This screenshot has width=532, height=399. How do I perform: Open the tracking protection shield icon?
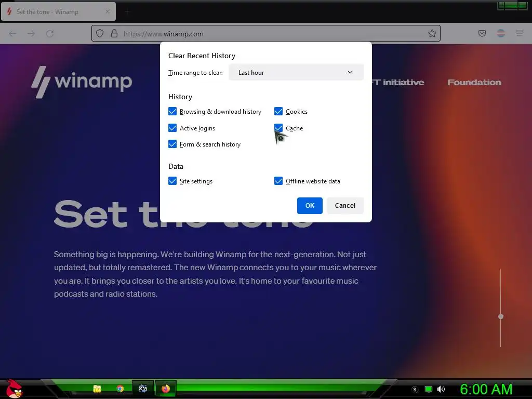pos(99,33)
